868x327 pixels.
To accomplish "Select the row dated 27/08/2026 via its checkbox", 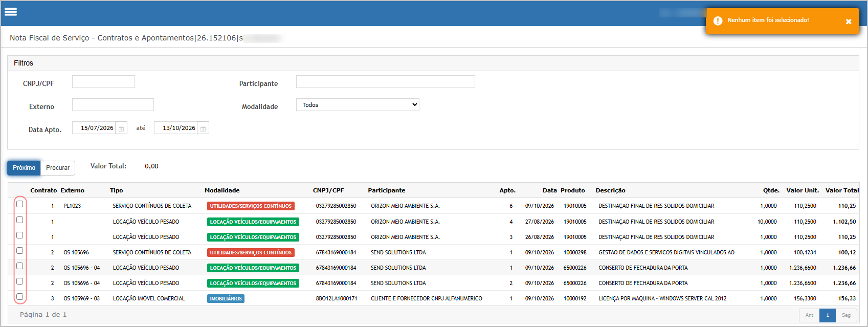I will pyautogui.click(x=20, y=220).
